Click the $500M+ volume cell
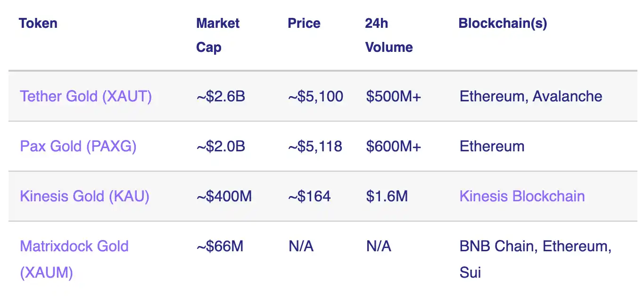 point(393,97)
